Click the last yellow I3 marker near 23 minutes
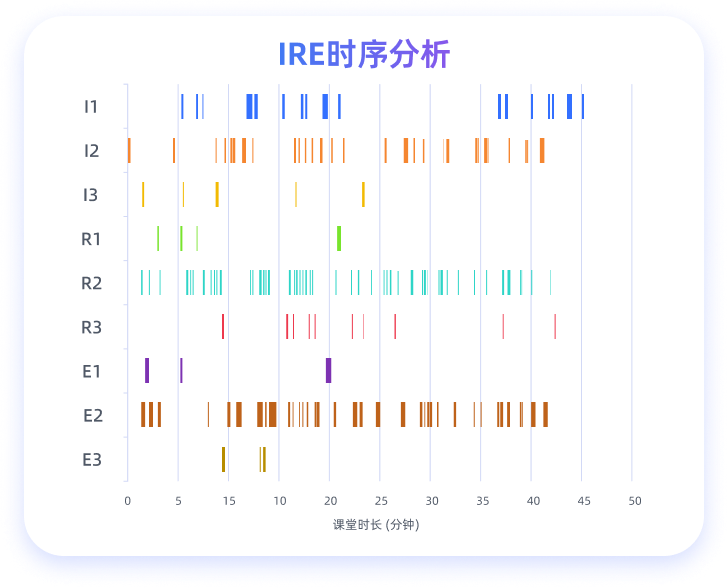The width and height of the screenshot is (728, 588). (363, 194)
